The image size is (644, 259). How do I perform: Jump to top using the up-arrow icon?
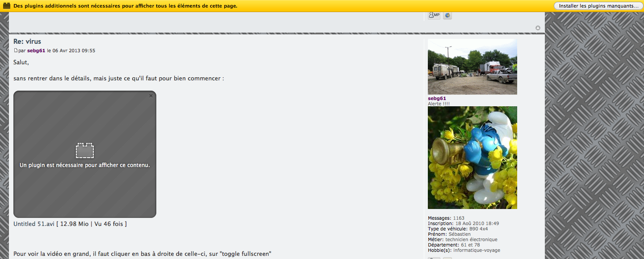pos(538,28)
